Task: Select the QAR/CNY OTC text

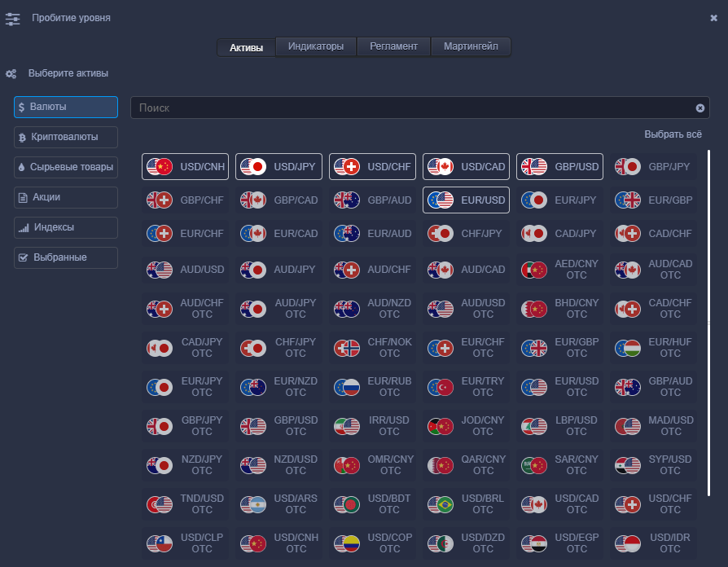Action: pos(483,465)
